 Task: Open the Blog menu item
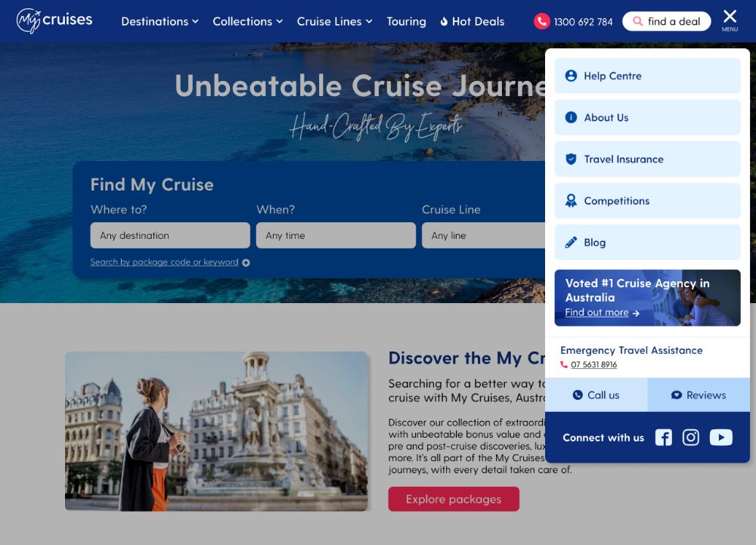coord(648,242)
